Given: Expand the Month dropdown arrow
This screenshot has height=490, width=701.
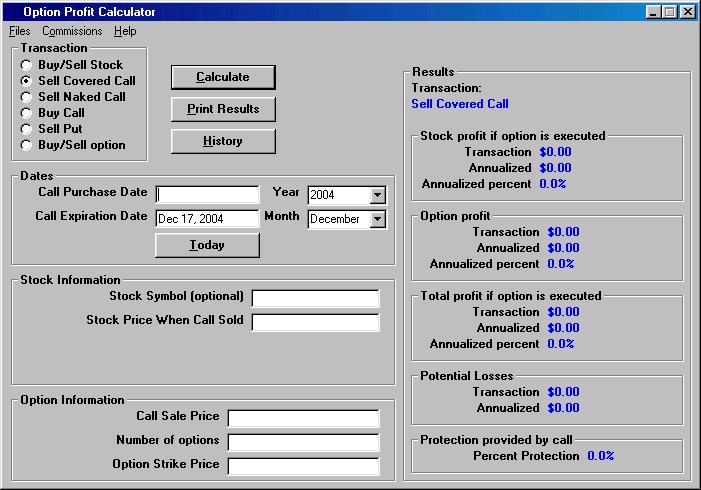Looking at the screenshot, I should tap(378, 219).
